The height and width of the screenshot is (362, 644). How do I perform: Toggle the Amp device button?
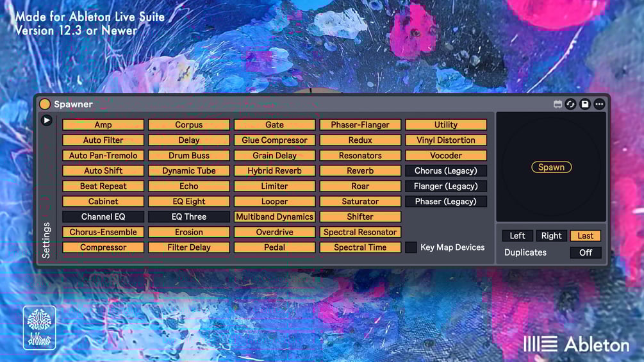(x=103, y=125)
